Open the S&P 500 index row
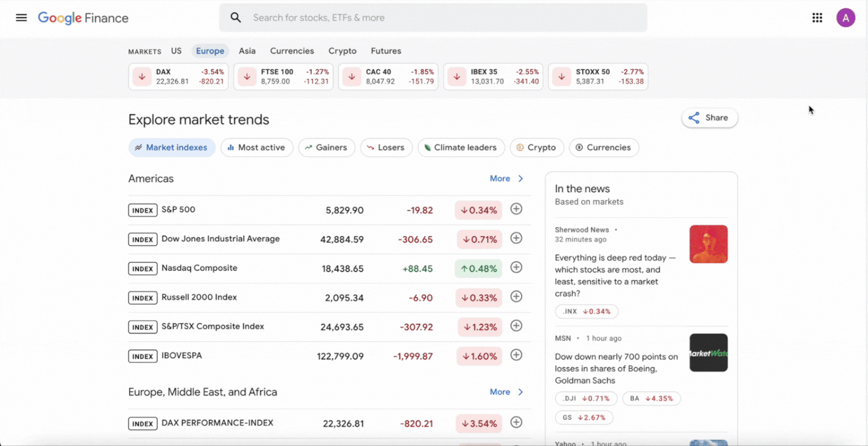Viewport: 868px width, 446px height. coord(329,210)
